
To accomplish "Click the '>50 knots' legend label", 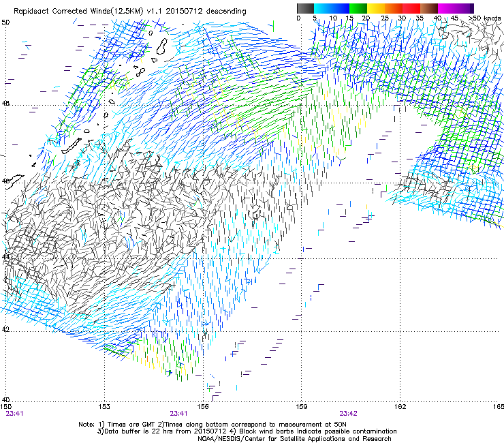I will point(484,18).
